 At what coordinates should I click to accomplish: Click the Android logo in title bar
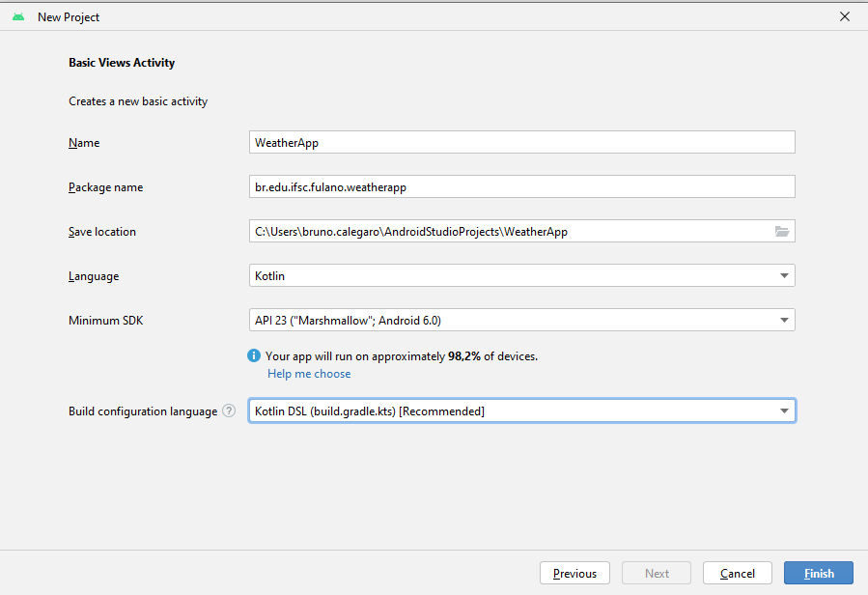coord(18,17)
